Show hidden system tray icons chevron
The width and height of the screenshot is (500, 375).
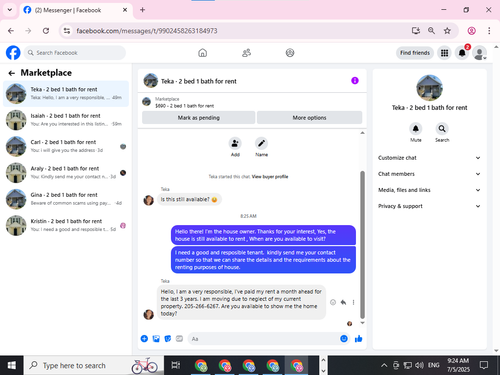(x=384, y=365)
